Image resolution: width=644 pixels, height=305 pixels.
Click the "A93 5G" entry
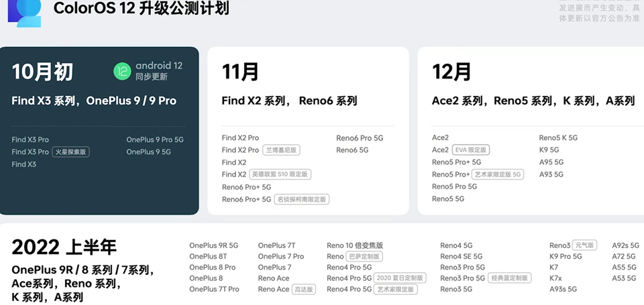(551, 174)
